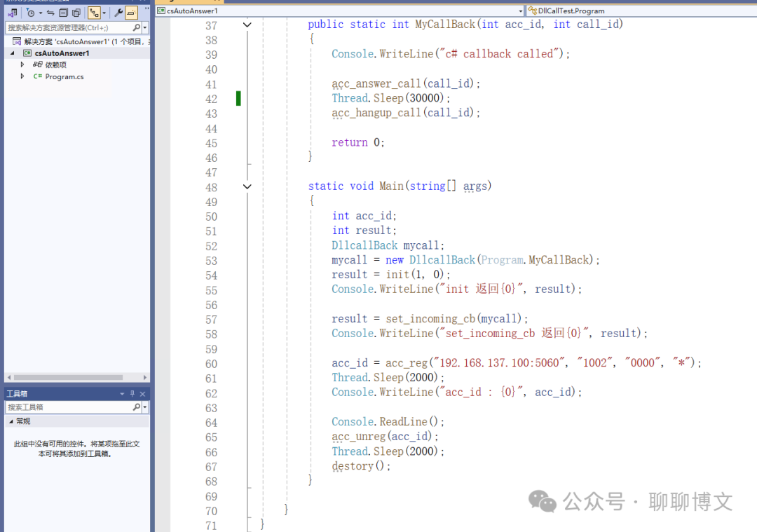757x532 pixels.
Task: Pin the Toolbox panel with pushpin icon
Action: pyautogui.click(x=132, y=394)
